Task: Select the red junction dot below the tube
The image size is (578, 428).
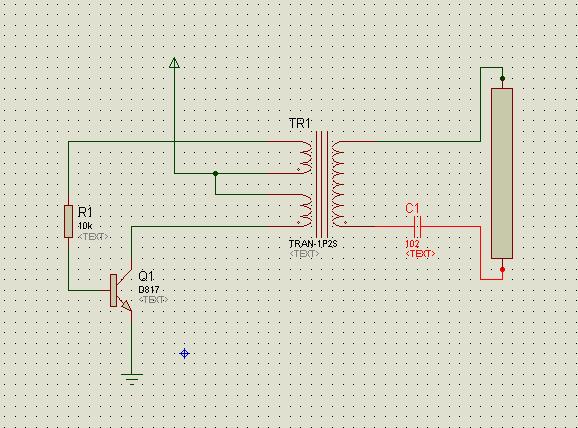Action: point(502,270)
